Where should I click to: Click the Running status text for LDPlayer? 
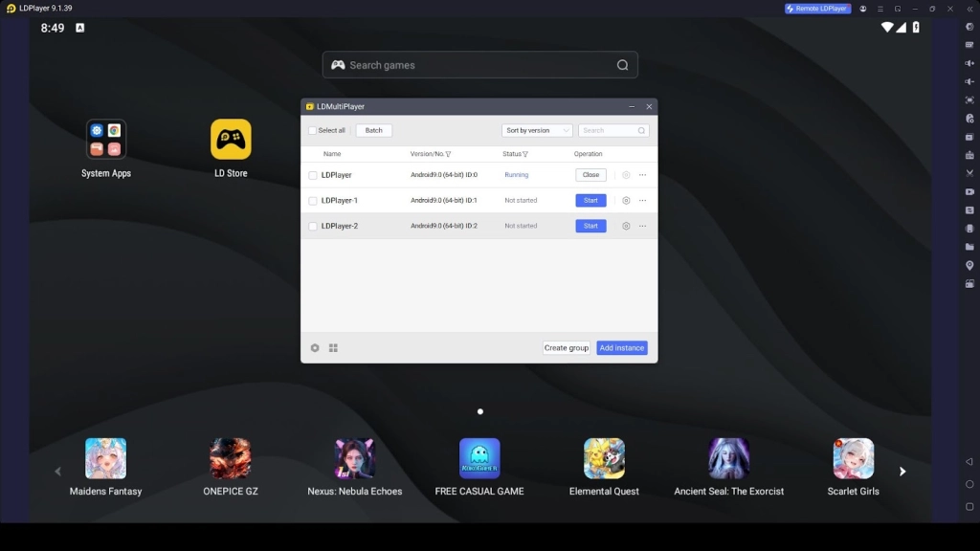click(x=516, y=175)
